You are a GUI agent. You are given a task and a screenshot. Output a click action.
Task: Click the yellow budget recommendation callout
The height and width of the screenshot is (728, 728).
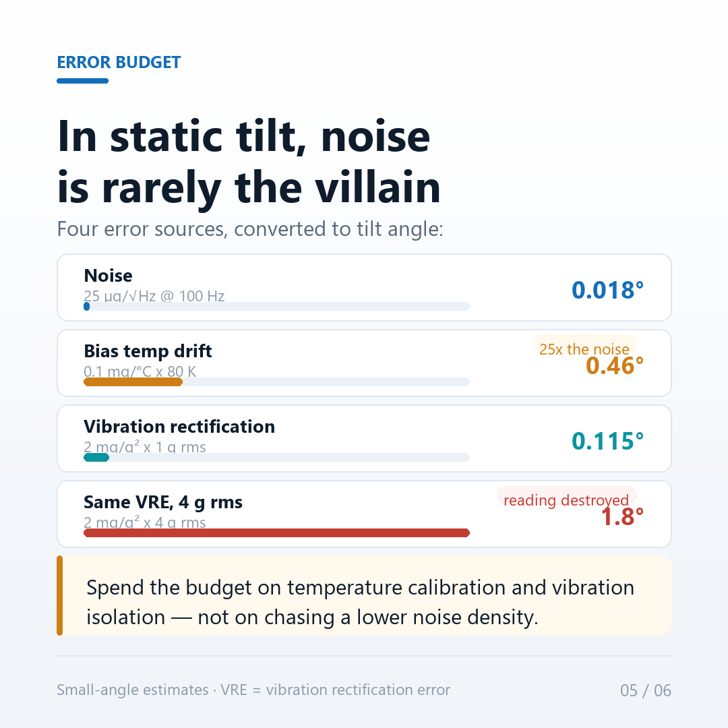pyautogui.click(x=364, y=596)
